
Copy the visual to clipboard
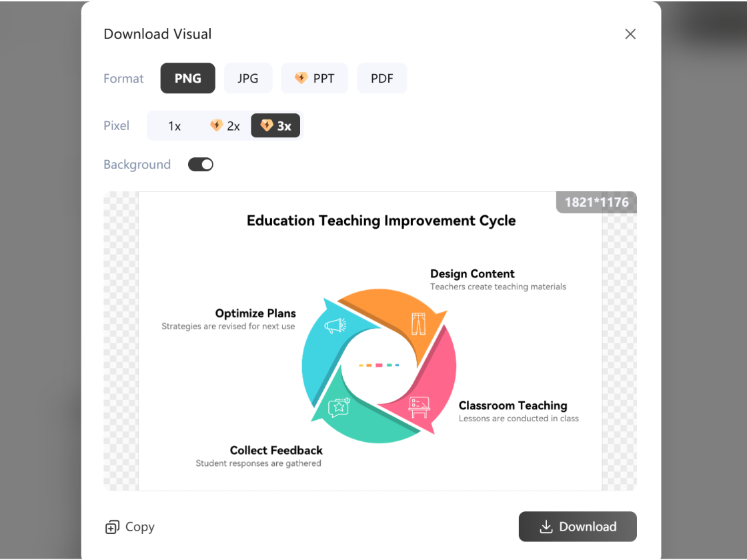click(130, 527)
